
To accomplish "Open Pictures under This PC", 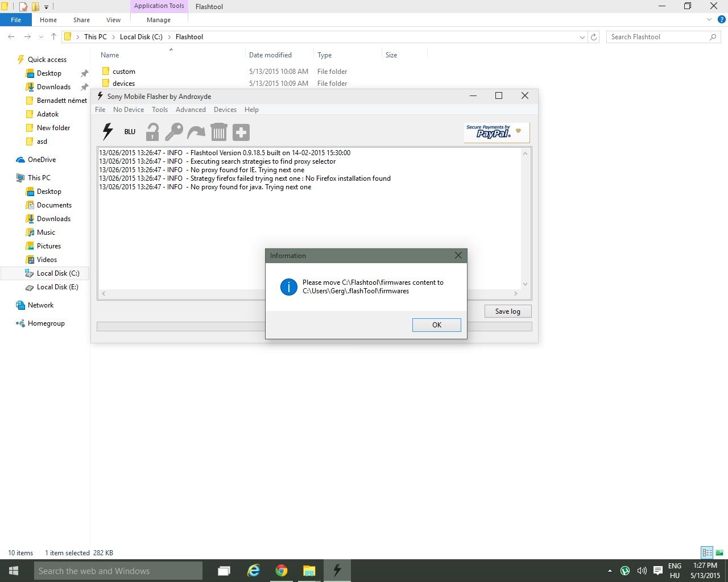I will click(49, 246).
